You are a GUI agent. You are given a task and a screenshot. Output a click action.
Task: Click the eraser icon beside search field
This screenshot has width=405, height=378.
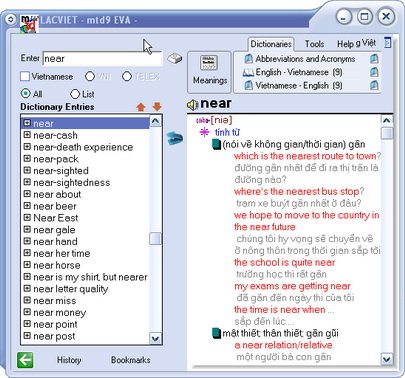pos(175,58)
